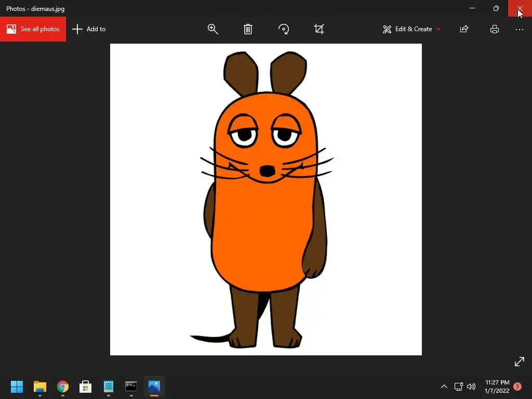Open the See more three-dots menu
Screen dimensions: 532x399
pos(520,30)
